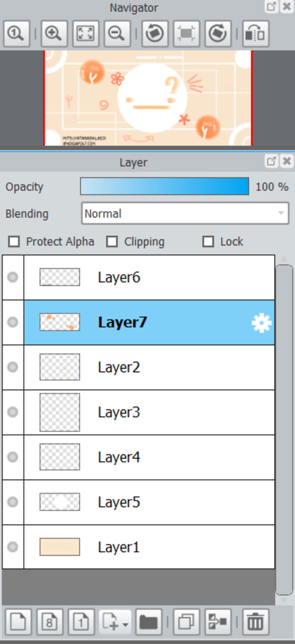Hide Layer6 using its visibility dot
Viewport: 295px width, 644px height.
coord(13,277)
